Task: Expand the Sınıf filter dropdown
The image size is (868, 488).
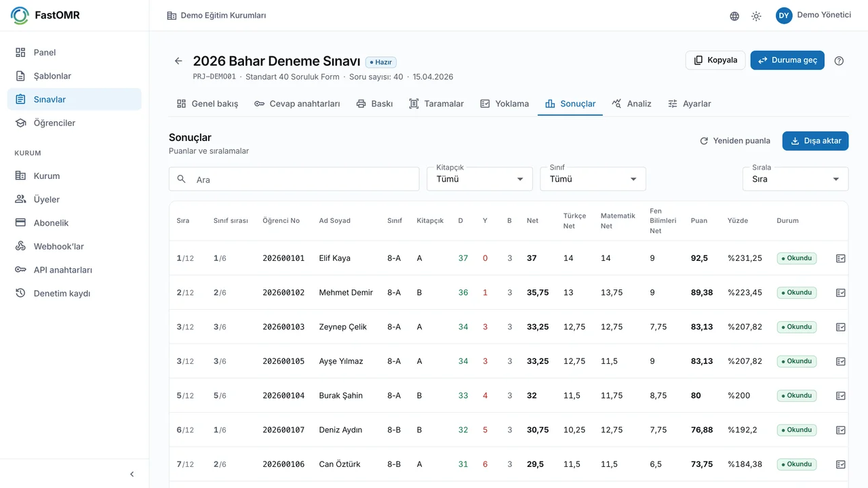Action: tap(593, 179)
